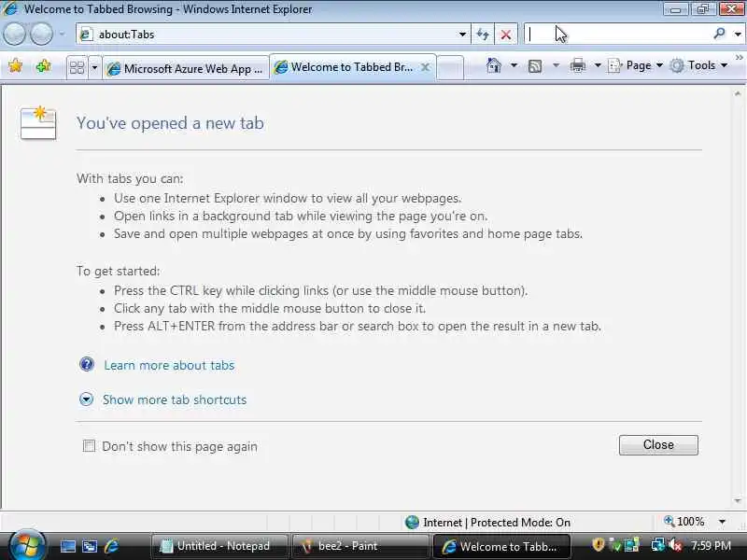Expand the Home button dropdown arrow

(514, 65)
